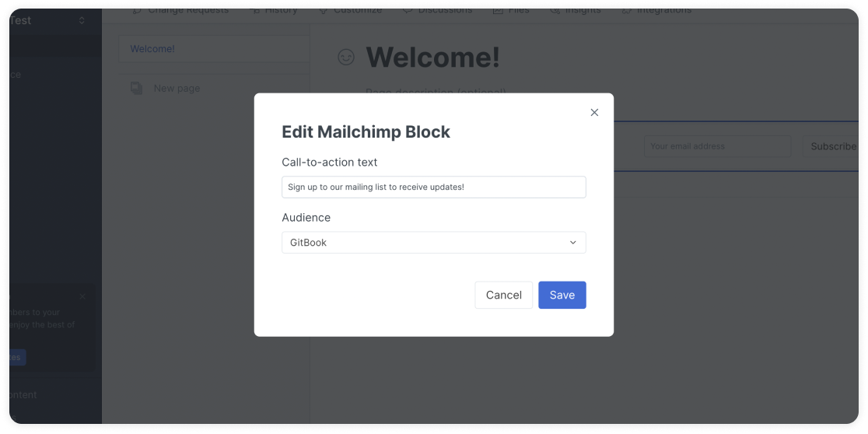Viewport: 868px width, 434px height.
Task: Dismiss the sidebar notification with its X
Action: [x=82, y=296]
